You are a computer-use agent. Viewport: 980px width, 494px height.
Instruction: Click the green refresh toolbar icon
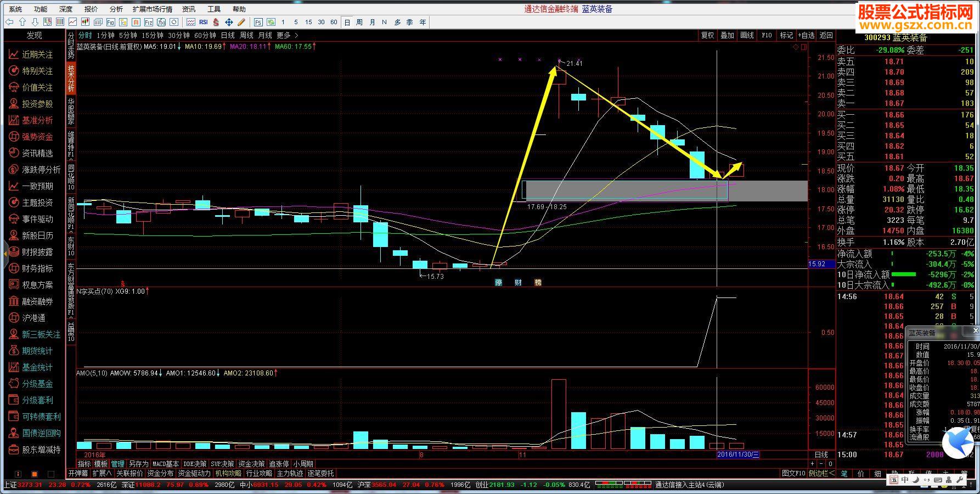click(271, 22)
